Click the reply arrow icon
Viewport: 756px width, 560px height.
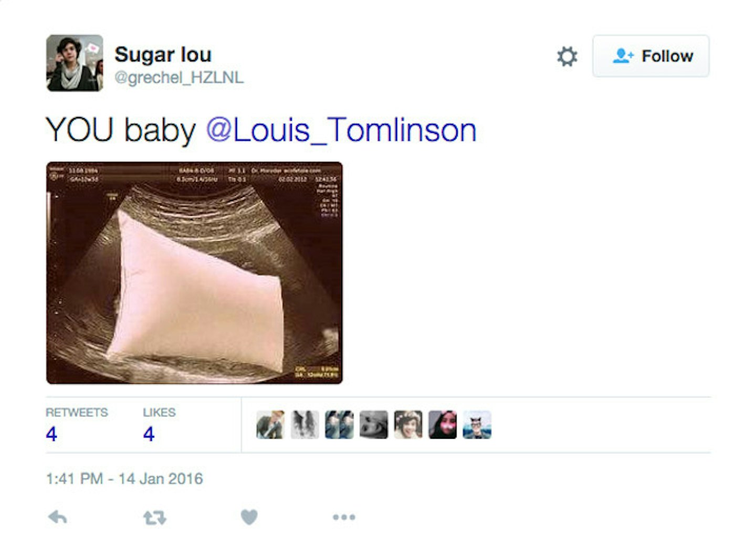tap(57, 517)
